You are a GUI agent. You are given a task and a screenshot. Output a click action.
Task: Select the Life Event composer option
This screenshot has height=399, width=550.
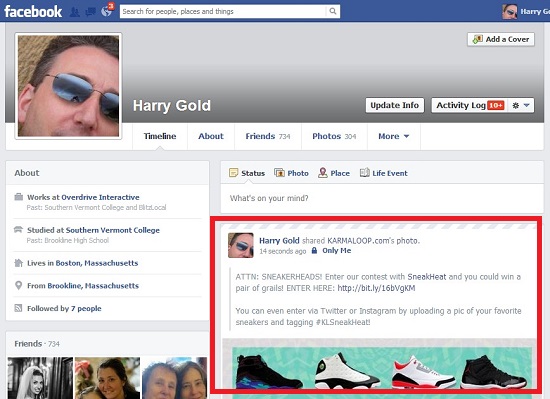(384, 173)
